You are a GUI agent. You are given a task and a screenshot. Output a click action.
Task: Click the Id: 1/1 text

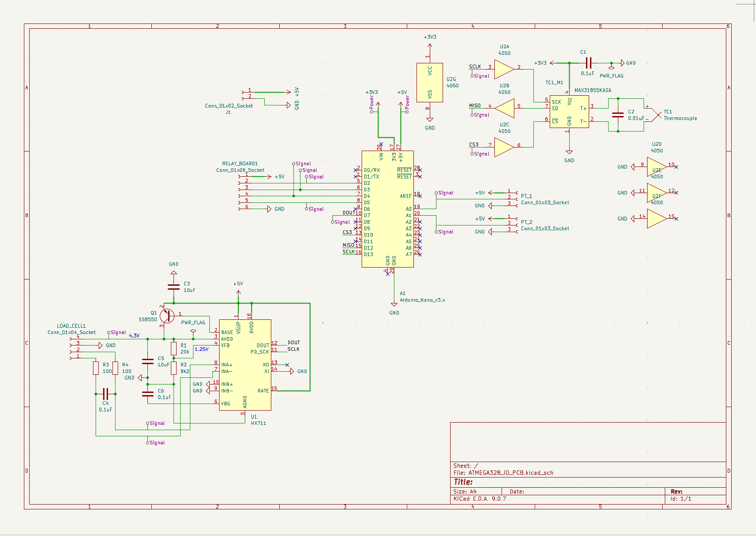pos(681,499)
